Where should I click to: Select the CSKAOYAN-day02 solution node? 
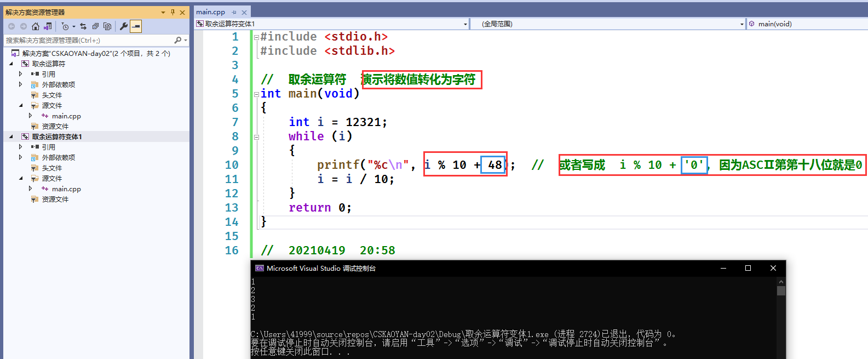(96, 53)
